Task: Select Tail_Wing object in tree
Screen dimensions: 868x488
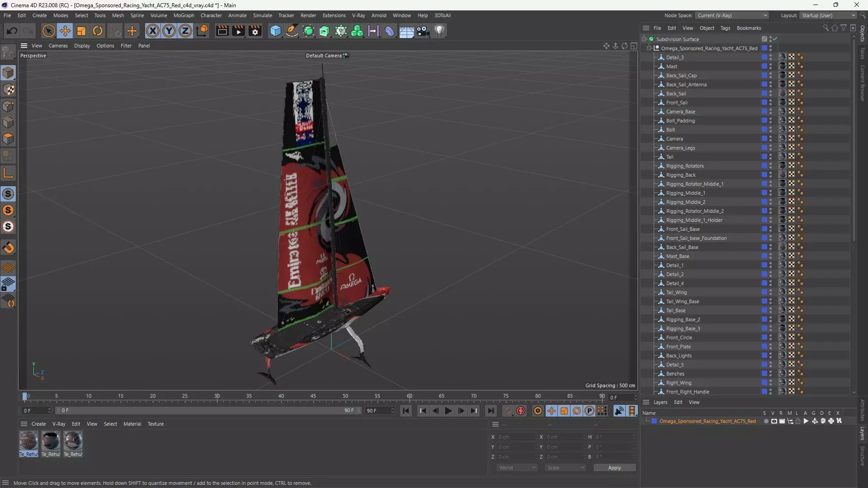Action: click(x=676, y=292)
